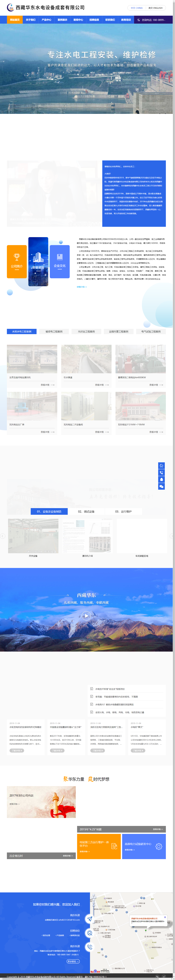Image resolution: width=175 pixels, height=980 pixels.
Task: Open 网站首页 nav item
Action: (x=15, y=20)
